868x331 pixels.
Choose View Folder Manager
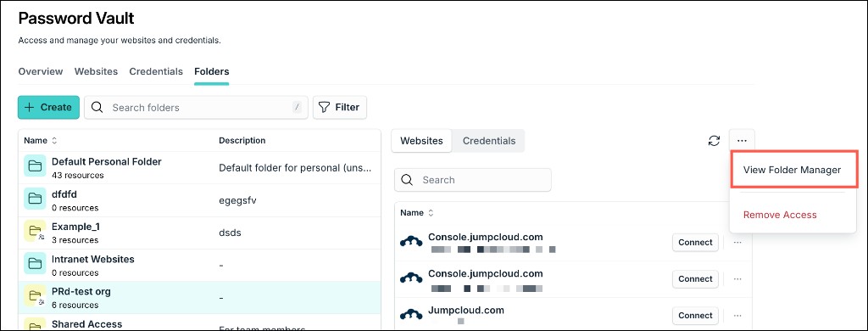coord(793,171)
